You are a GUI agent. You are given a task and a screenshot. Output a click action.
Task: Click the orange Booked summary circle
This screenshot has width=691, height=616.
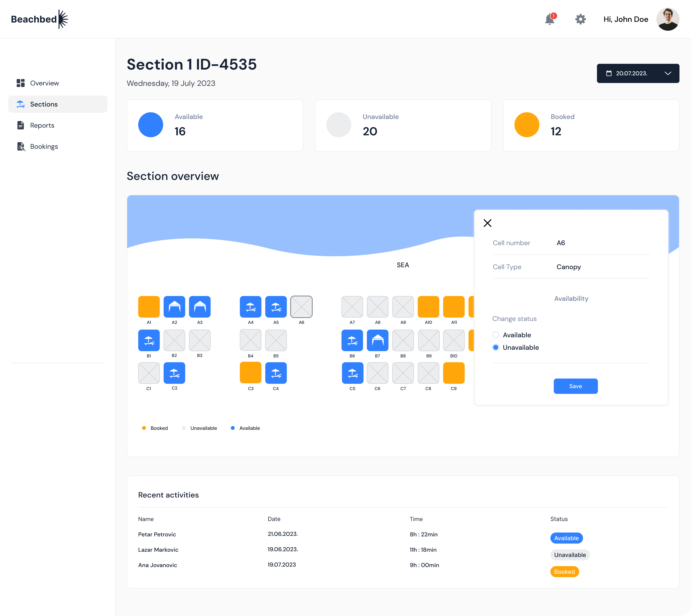click(x=526, y=125)
